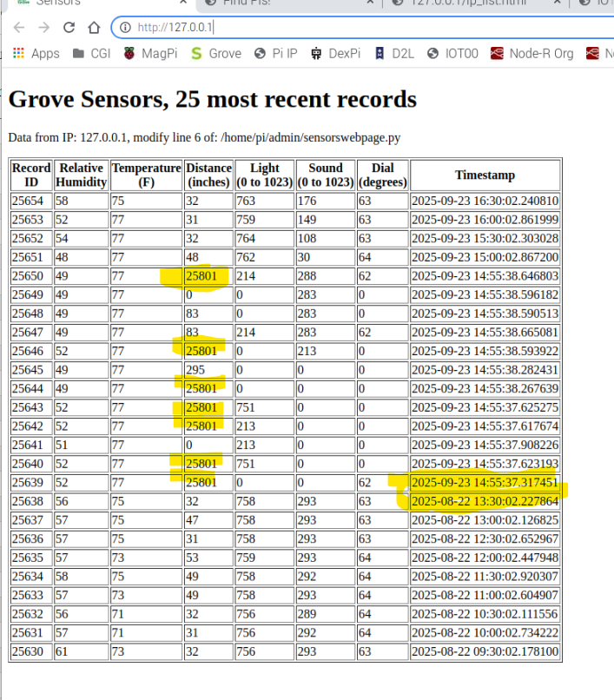Viewport: 614px width, 700px height.
Task: Open the Node-R Org bookmark
Action: click(531, 54)
